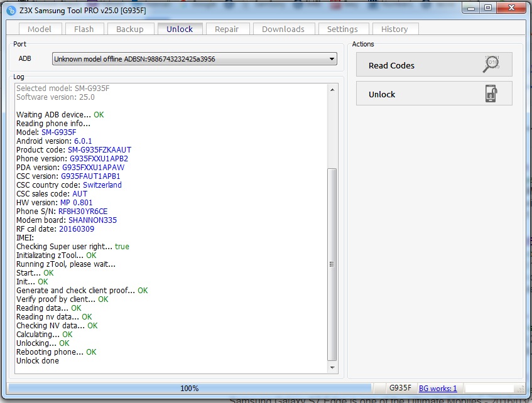Click the HW version MP 0.801
The height and width of the screenshot is (403, 532).
pos(77,203)
